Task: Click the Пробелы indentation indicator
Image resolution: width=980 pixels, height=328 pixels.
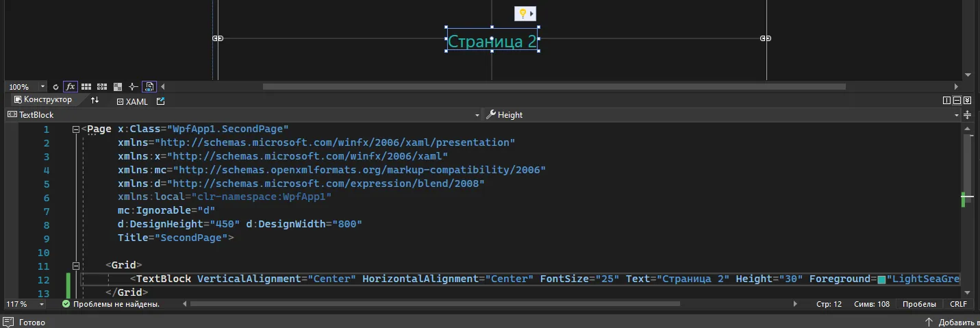Action: pyautogui.click(x=918, y=303)
